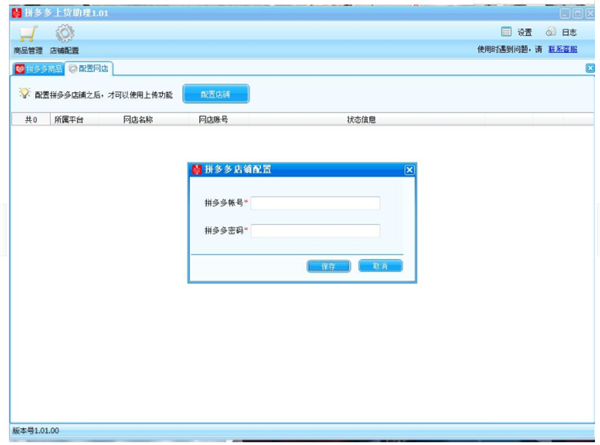The height and width of the screenshot is (445, 600).
Task: Maximize the main application window
Action: (x=578, y=14)
